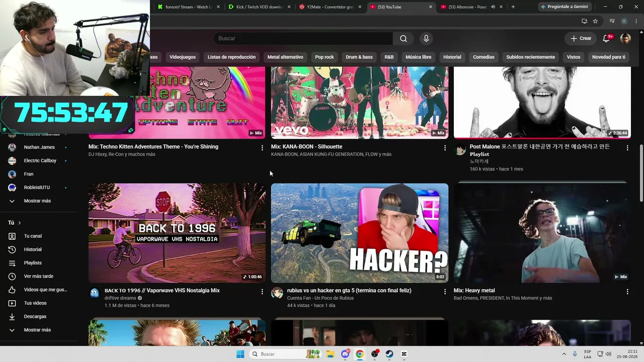This screenshot has height=362, width=644.
Task: Filter by Comedias chip
Action: 484,57
